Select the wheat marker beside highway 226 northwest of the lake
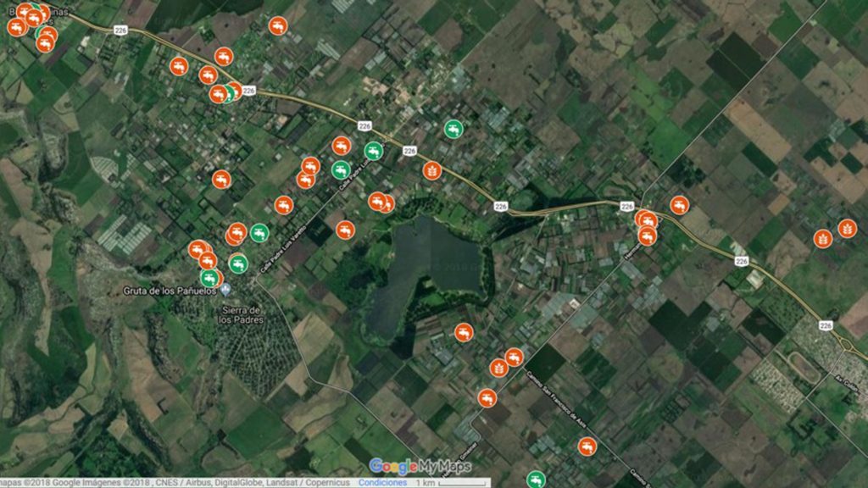The image size is (868, 488). pos(431,170)
